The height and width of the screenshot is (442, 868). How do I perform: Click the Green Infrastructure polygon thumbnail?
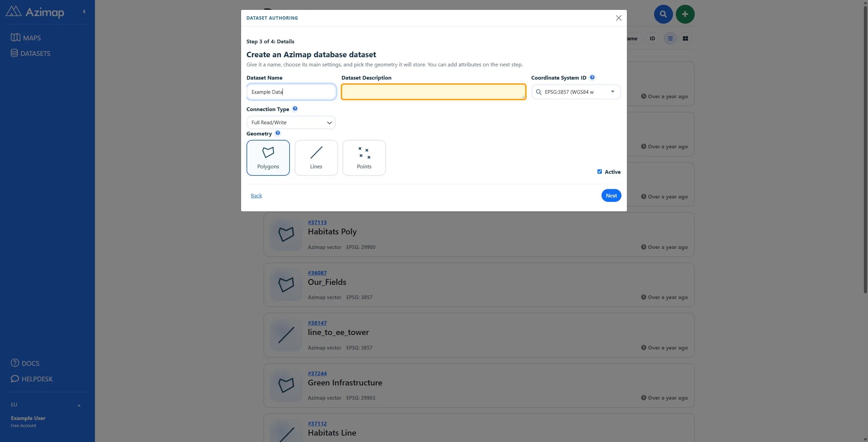286,385
